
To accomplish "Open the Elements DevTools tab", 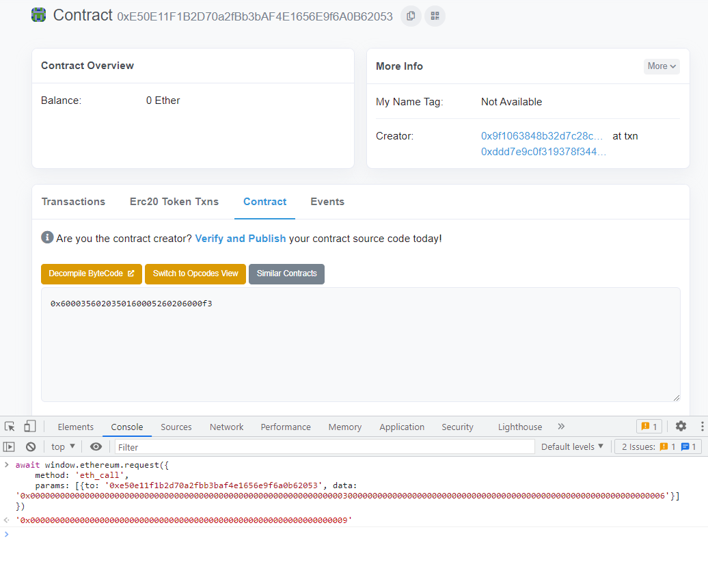I will [x=75, y=427].
